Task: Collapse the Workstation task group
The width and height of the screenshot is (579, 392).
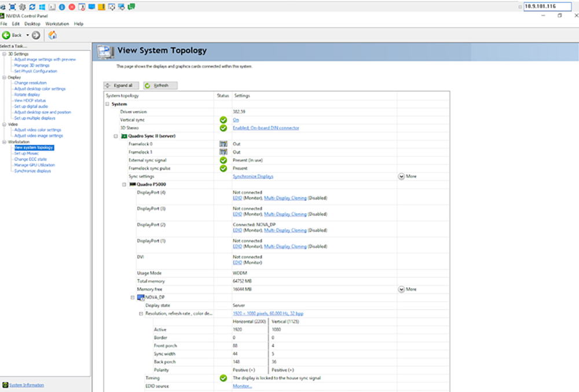Action: (5, 142)
